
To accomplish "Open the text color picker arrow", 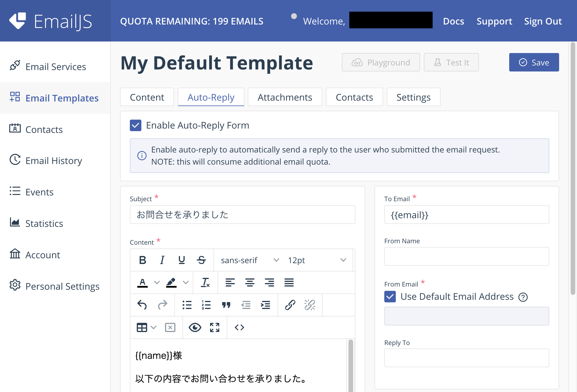I will click(157, 282).
